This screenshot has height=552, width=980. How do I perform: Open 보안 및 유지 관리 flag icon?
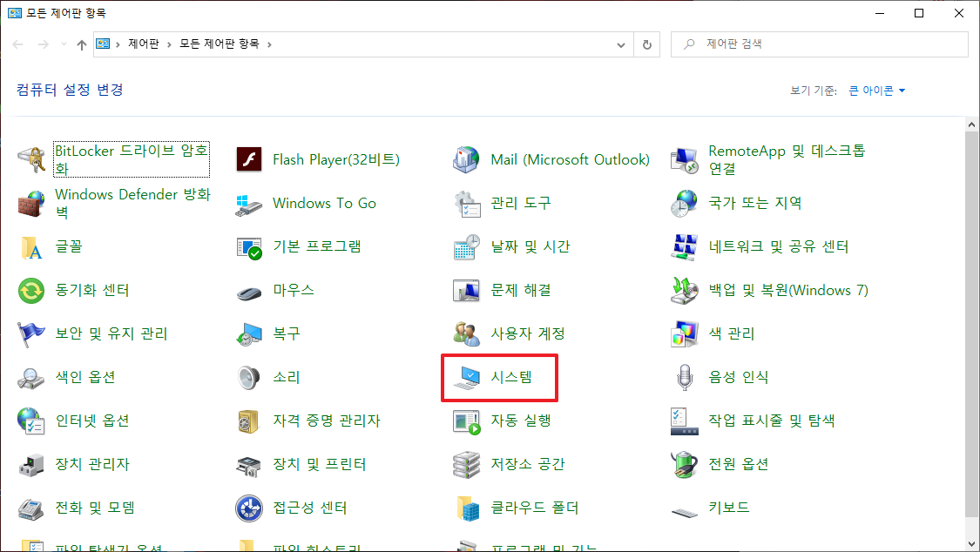pyautogui.click(x=31, y=334)
